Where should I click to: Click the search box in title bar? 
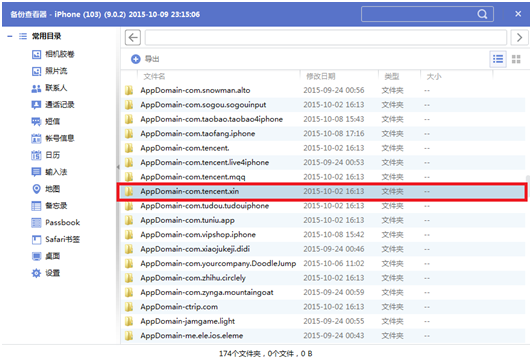click(x=427, y=14)
